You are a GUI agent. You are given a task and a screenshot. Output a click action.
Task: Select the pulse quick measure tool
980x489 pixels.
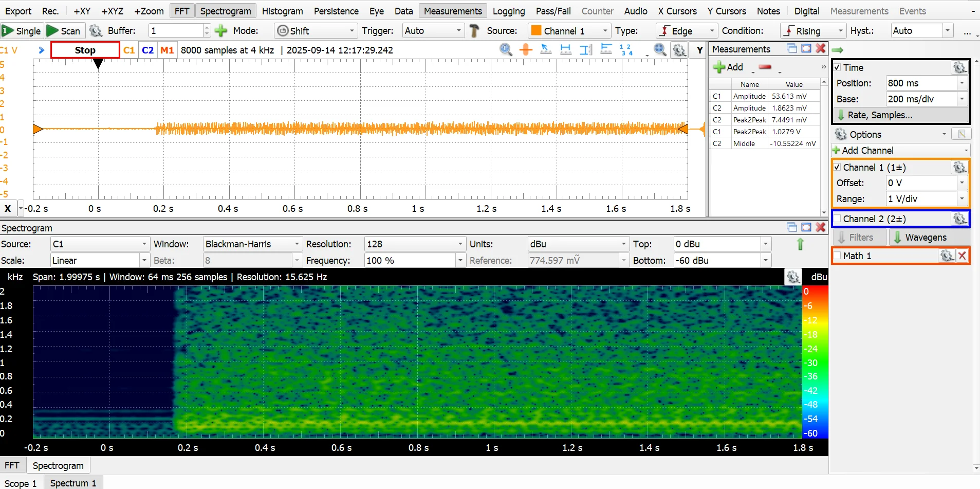point(606,49)
